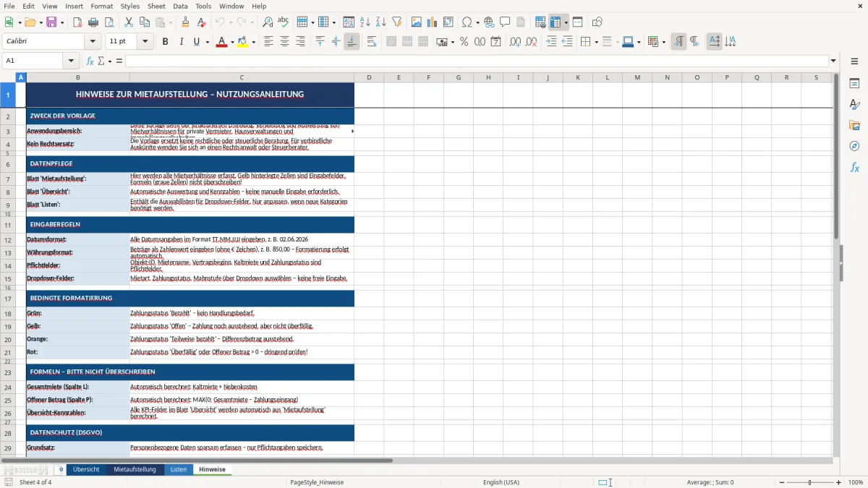Toggle Underline formatting
Image resolution: width=868 pixels, height=488 pixels.
coord(197,42)
